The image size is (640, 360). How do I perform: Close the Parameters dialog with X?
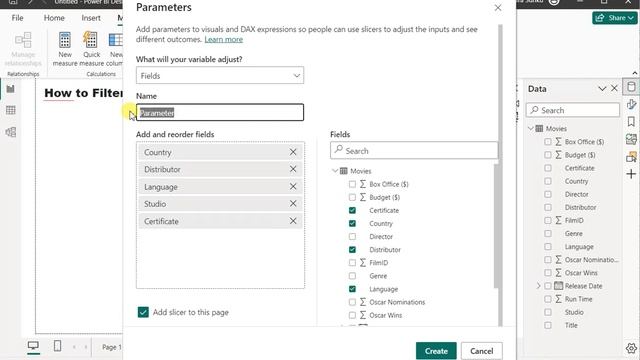click(x=498, y=8)
